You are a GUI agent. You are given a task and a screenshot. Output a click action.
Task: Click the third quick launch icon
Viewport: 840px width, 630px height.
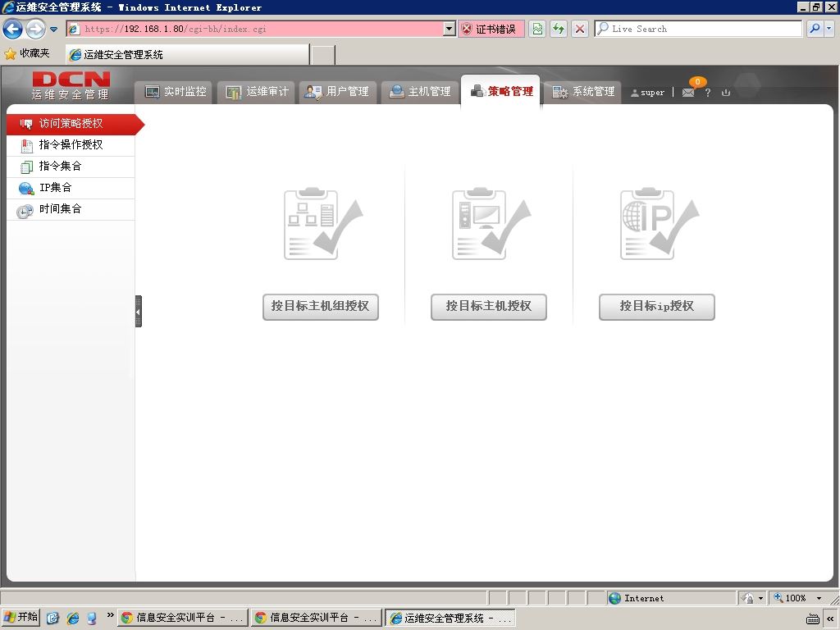pyautogui.click(x=92, y=619)
